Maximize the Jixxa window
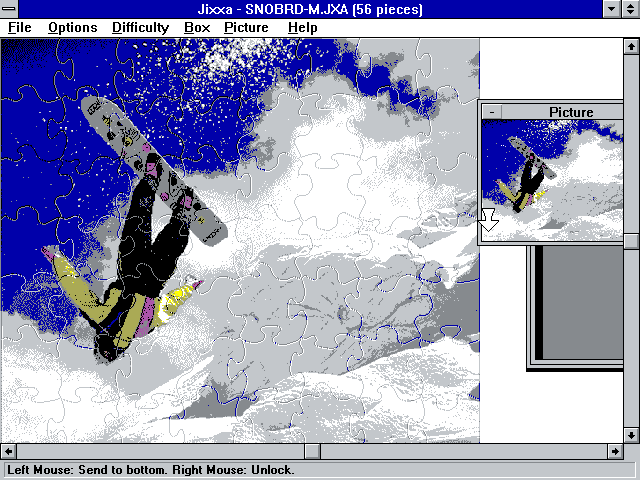 pos(630,9)
